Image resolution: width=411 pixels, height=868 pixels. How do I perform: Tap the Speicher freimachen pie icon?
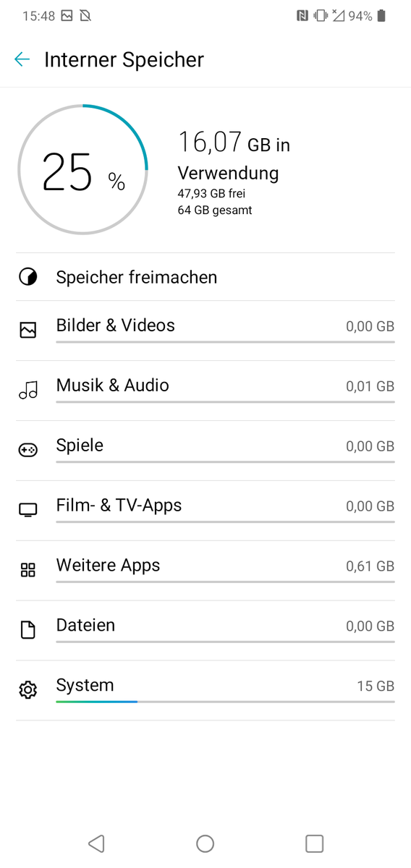coord(27,277)
